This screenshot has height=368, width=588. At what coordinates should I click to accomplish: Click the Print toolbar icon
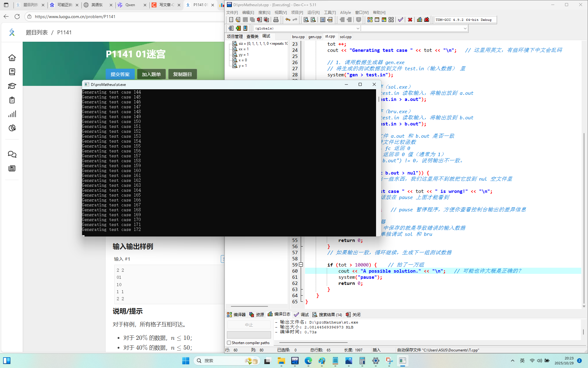tap(276, 20)
